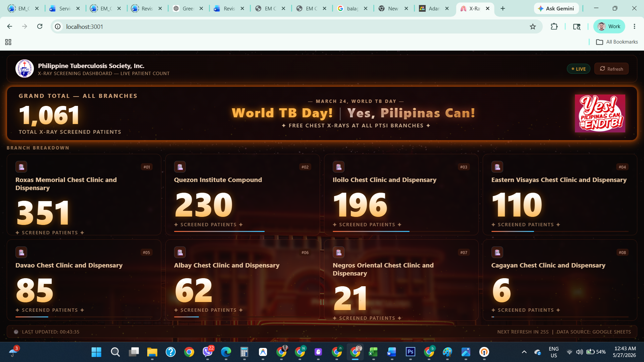This screenshot has width=644, height=362.
Task: Close the "Servi" browser tab
Action: click(78, 8)
